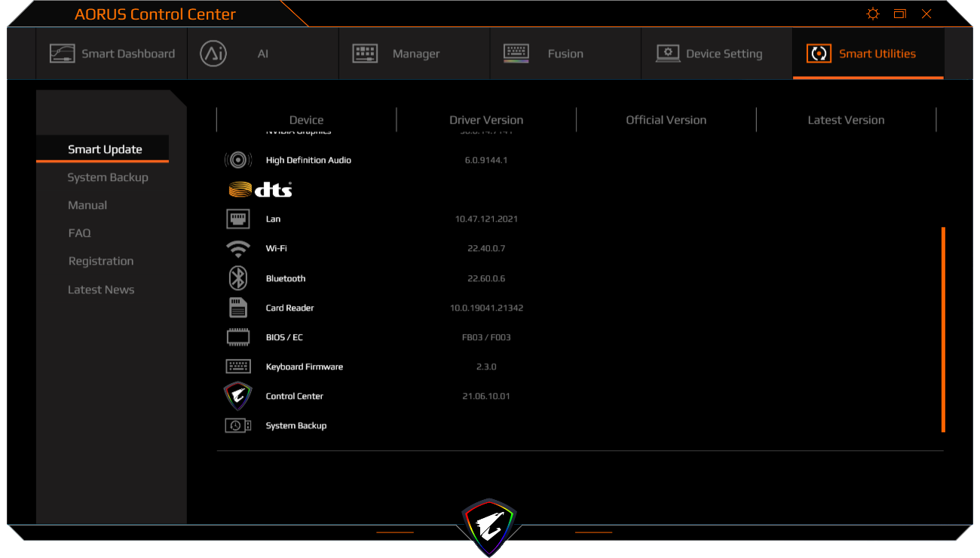
Task: Select the Lan device label
Action: coord(273,219)
